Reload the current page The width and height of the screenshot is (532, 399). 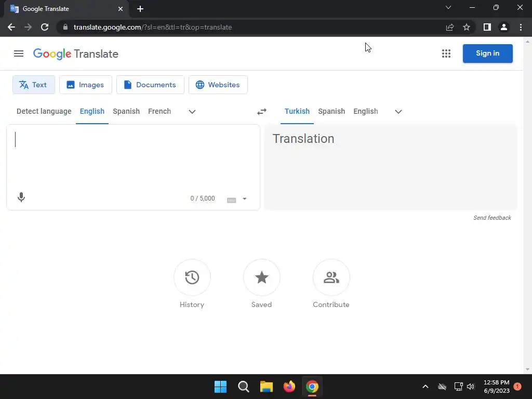coord(45,27)
